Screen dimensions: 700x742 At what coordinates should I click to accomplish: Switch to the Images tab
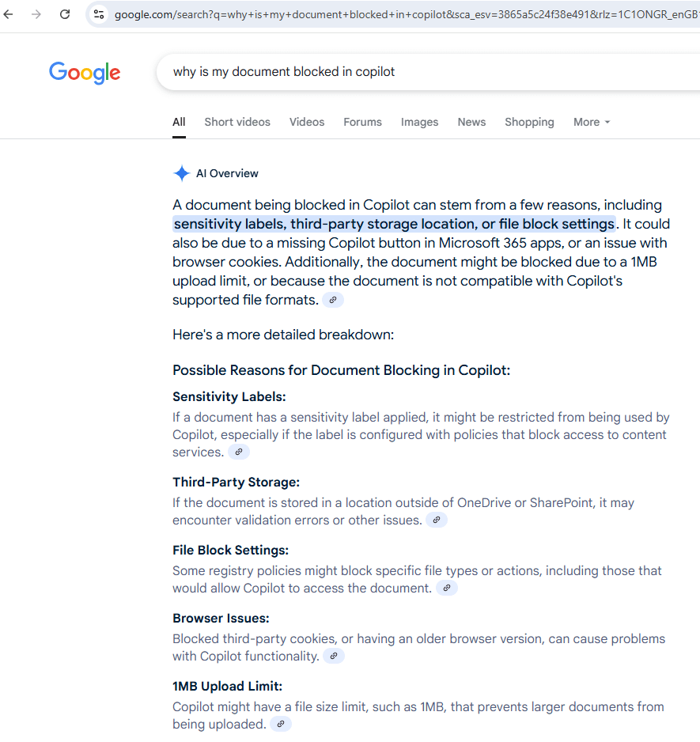[x=419, y=122]
